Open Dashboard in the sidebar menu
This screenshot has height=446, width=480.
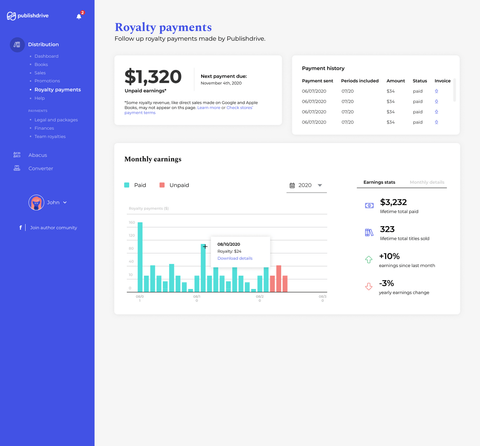(x=46, y=56)
